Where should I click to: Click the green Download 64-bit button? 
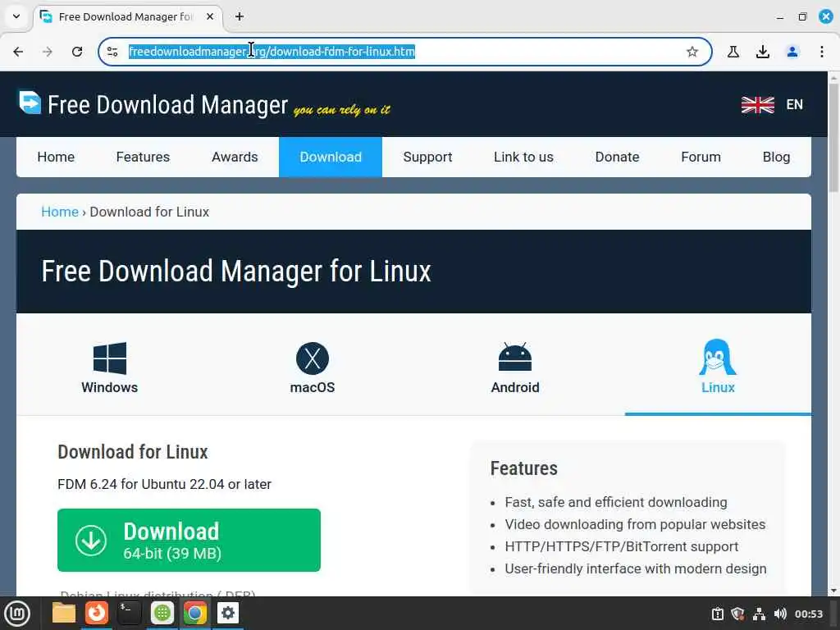tap(189, 540)
